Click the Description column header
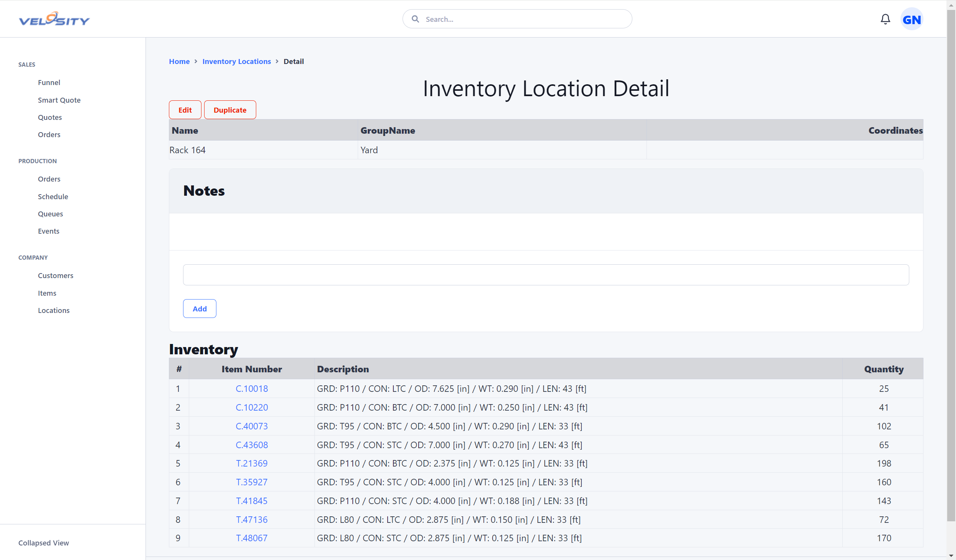Image resolution: width=956 pixels, height=560 pixels. tap(578, 369)
